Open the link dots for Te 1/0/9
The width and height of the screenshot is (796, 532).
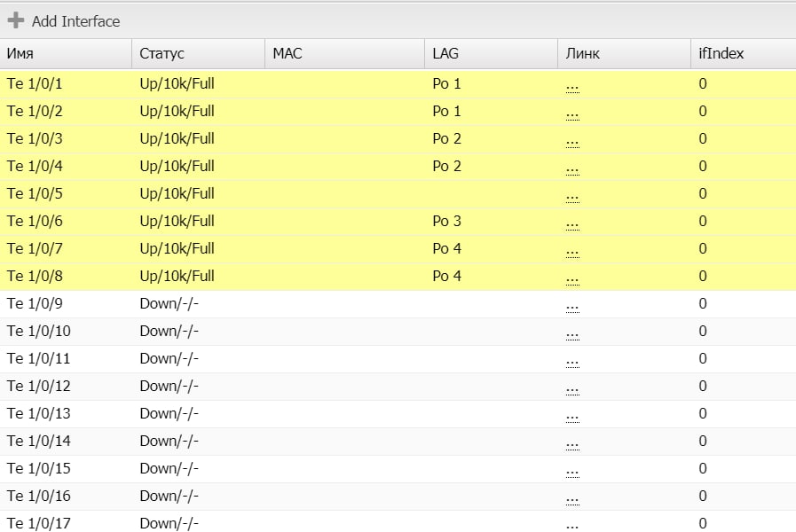(x=572, y=307)
